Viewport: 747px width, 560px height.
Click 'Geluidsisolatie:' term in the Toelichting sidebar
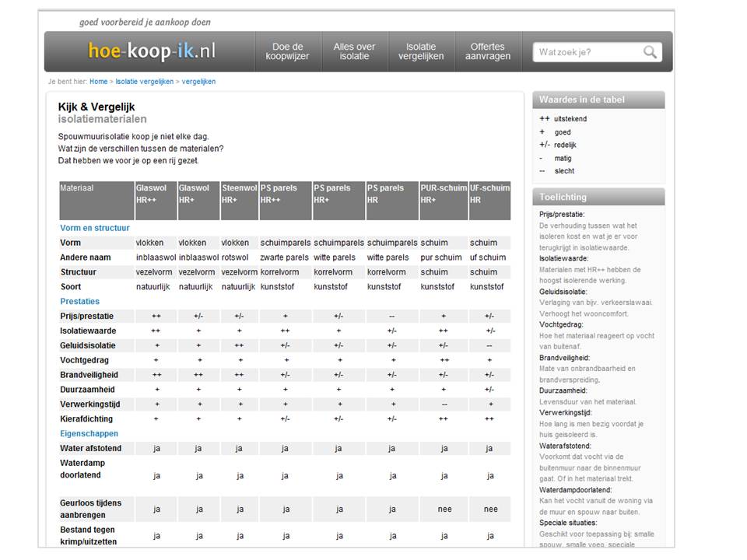(x=563, y=292)
